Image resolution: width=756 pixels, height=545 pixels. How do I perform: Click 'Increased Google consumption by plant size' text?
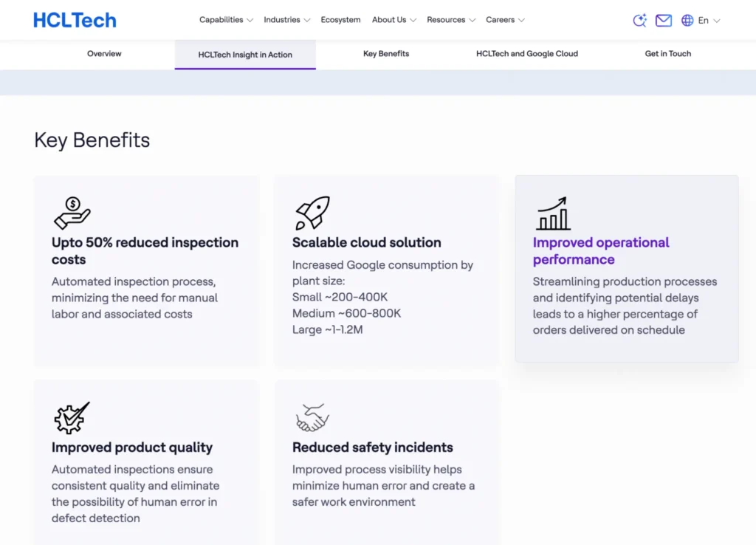383,272
